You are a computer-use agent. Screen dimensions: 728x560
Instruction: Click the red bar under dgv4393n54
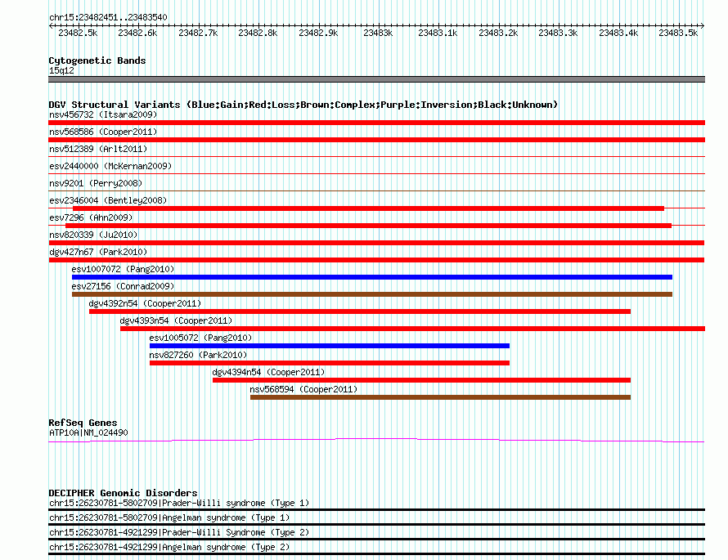[x=413, y=329]
